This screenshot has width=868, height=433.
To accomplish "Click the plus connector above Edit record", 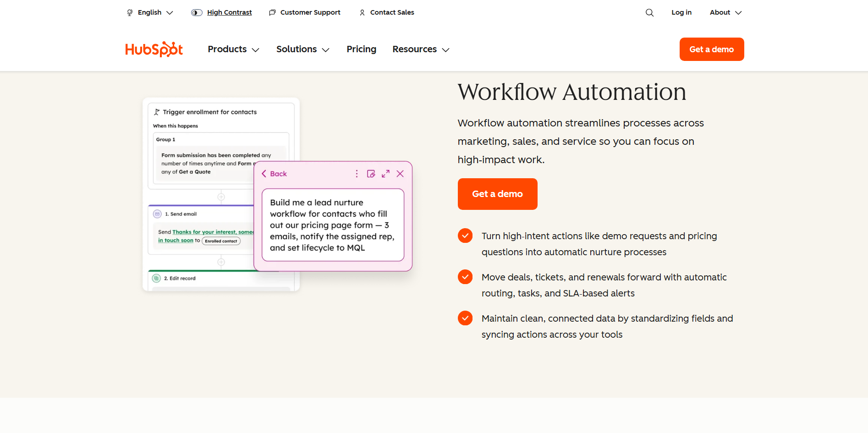I will pyautogui.click(x=221, y=262).
